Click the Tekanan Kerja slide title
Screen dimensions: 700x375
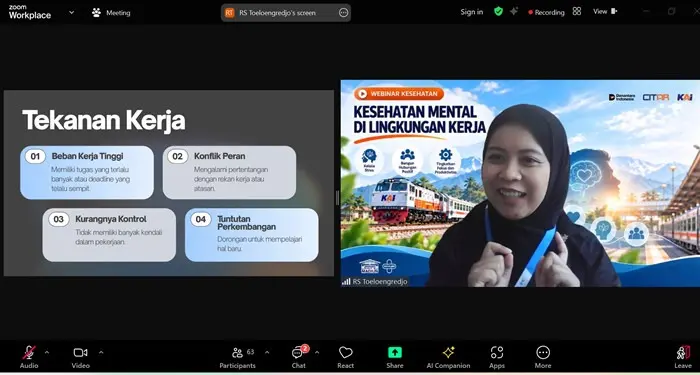click(x=104, y=120)
